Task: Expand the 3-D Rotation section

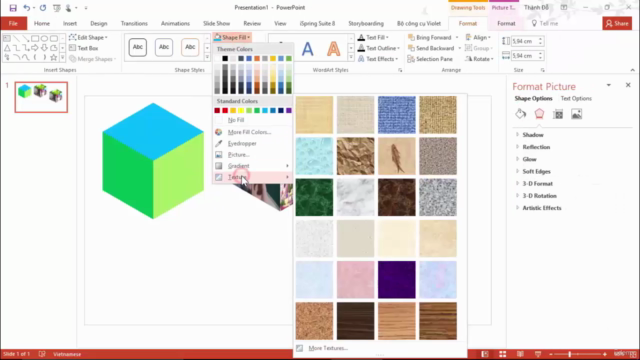Action: 539,196
